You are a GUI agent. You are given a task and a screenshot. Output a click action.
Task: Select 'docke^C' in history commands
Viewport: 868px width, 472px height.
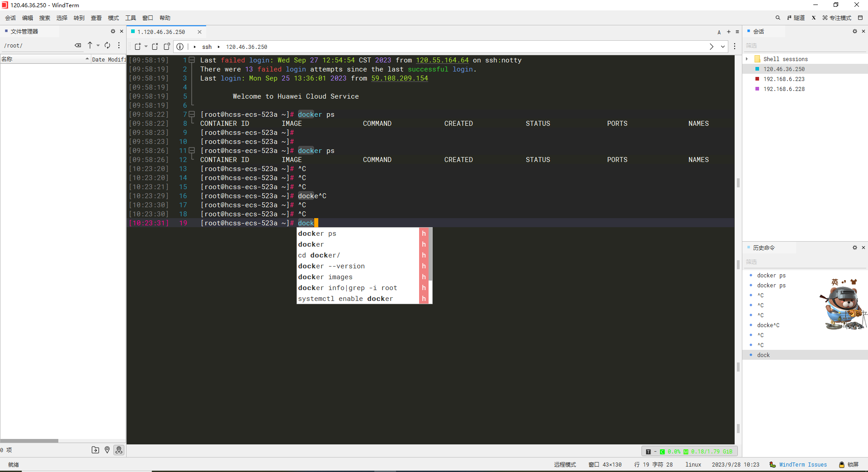coord(768,325)
